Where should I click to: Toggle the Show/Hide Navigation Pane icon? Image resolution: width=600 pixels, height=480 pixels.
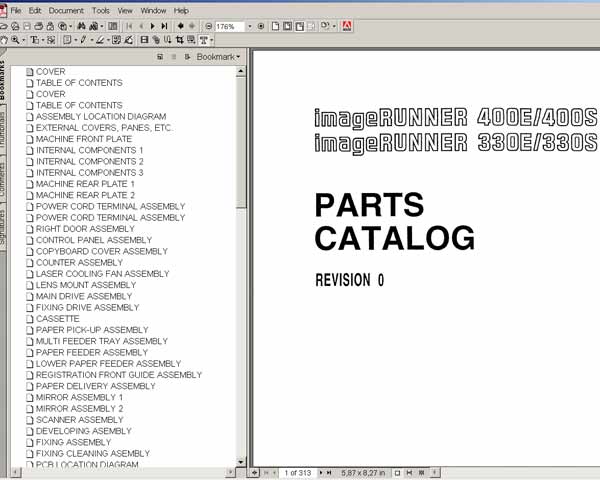point(112,26)
